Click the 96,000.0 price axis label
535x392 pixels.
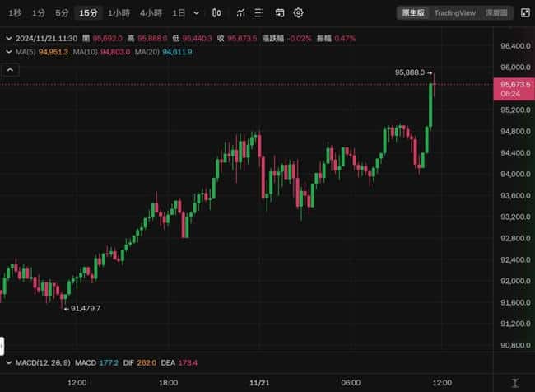[515, 68]
